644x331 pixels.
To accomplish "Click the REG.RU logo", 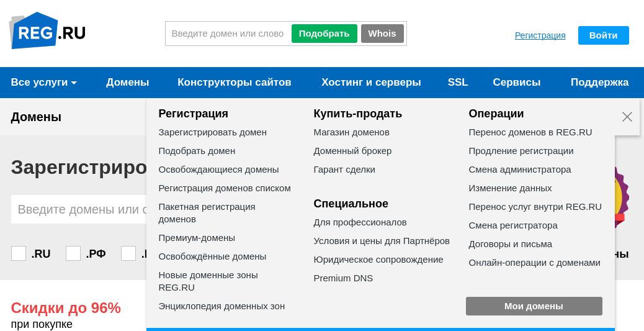I will (x=47, y=31).
